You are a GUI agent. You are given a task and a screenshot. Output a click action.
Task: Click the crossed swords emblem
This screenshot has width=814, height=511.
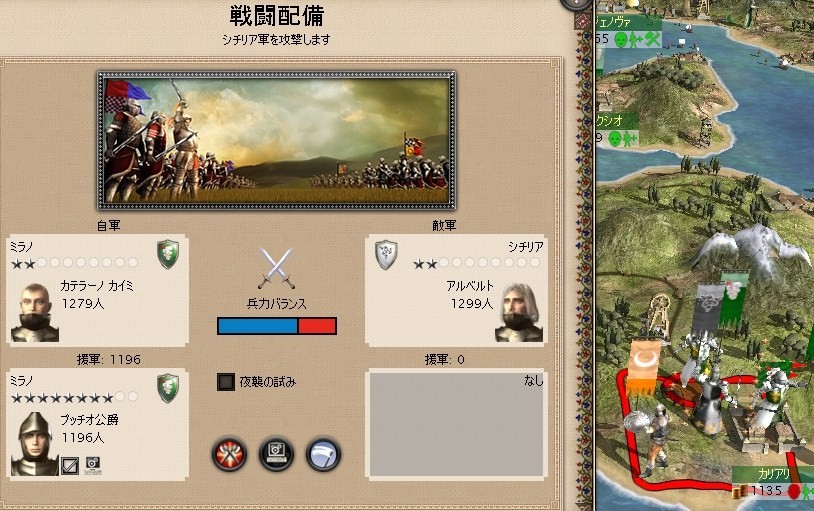click(x=276, y=268)
